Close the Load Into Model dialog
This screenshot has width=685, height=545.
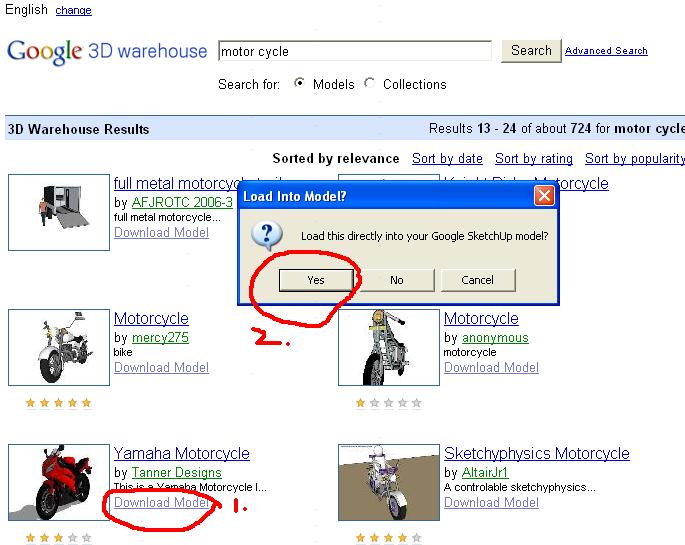544,196
